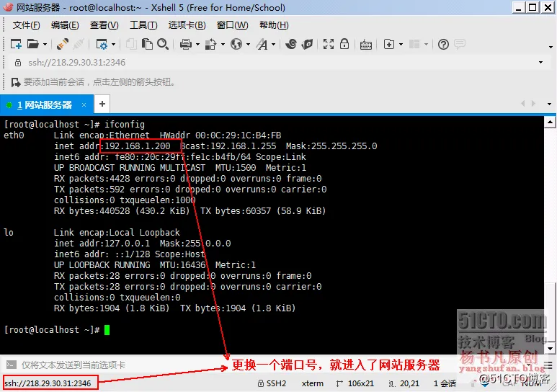Image resolution: width=557 pixels, height=392 pixels.
Task: Click the new tab group plus-page icon
Action: pyautogui.click(x=389, y=44)
